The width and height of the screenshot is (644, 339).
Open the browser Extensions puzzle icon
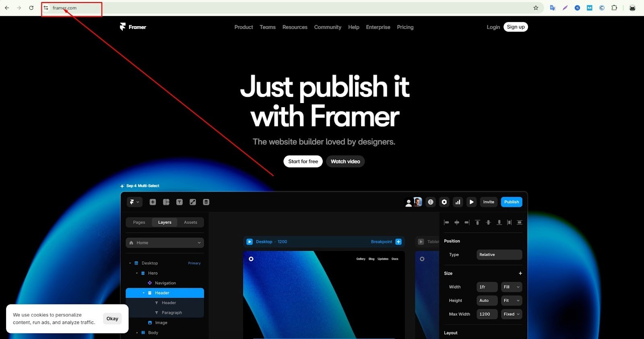pyautogui.click(x=614, y=8)
